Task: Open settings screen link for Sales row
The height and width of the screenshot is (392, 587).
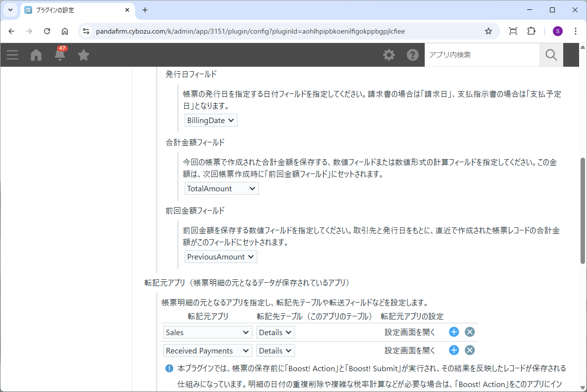Action: [410, 333]
